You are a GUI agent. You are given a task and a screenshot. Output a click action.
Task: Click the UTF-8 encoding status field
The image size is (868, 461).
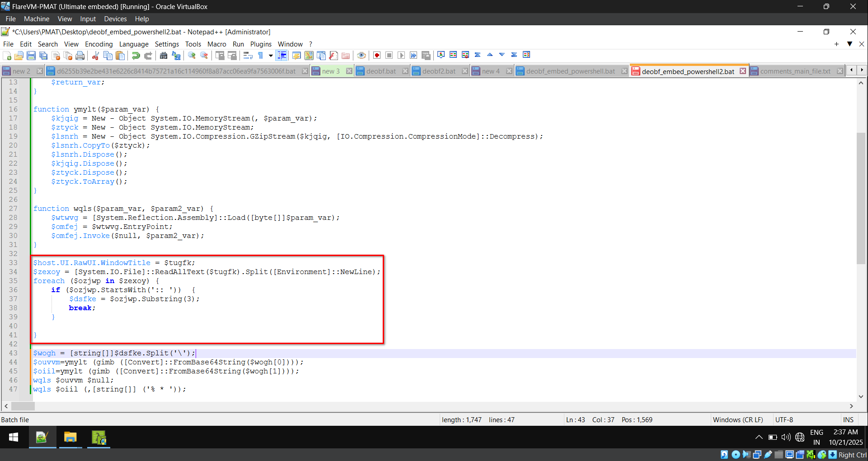(784, 419)
